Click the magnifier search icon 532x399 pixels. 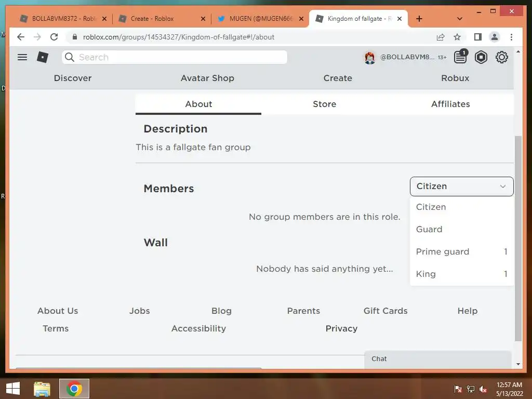[70, 57]
